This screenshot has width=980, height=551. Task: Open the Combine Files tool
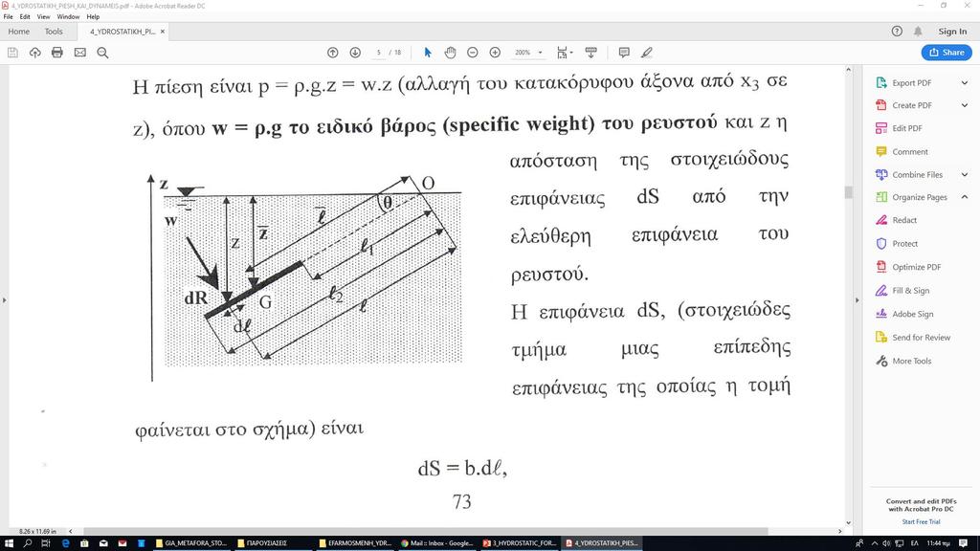point(917,175)
